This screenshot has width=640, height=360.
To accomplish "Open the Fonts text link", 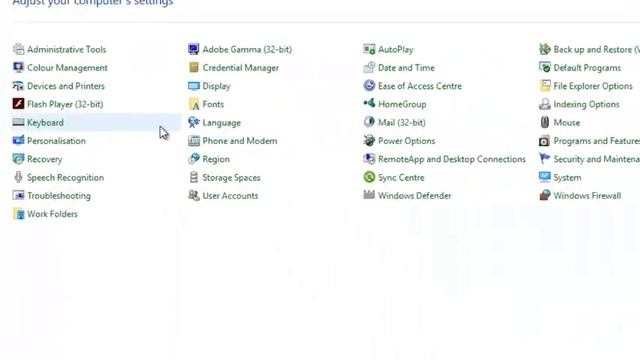I will [x=213, y=104].
